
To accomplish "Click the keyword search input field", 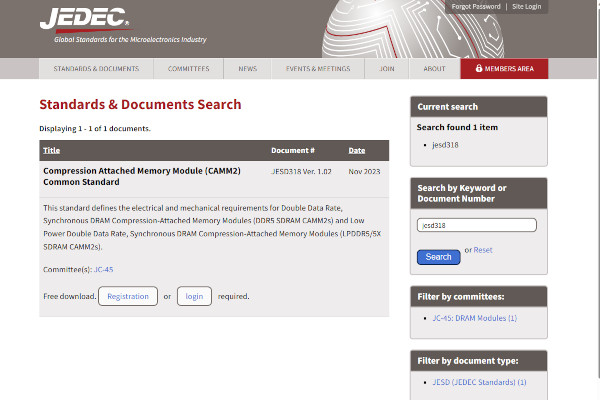I will [x=476, y=225].
